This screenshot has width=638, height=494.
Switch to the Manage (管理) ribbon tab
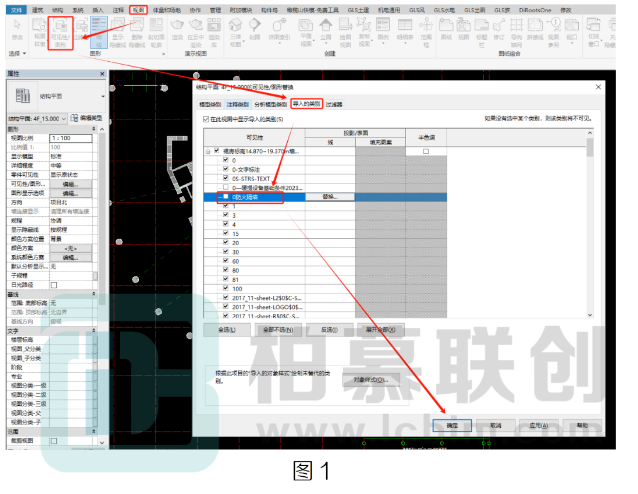pos(215,10)
